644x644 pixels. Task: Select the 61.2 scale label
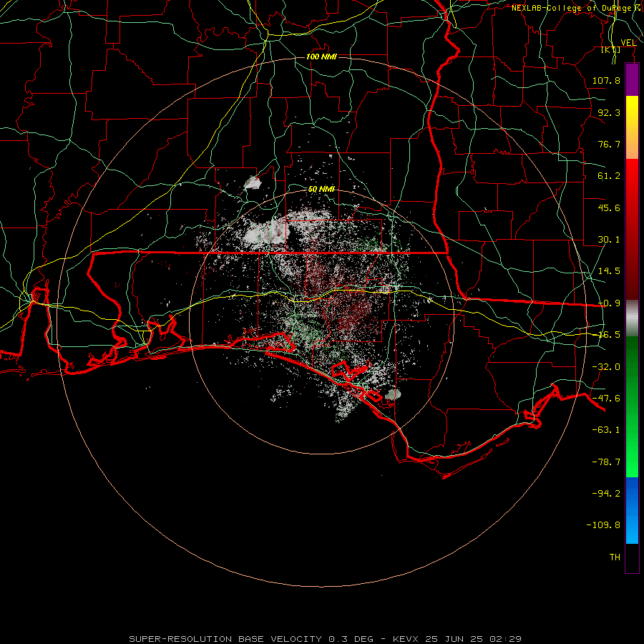[609, 176]
